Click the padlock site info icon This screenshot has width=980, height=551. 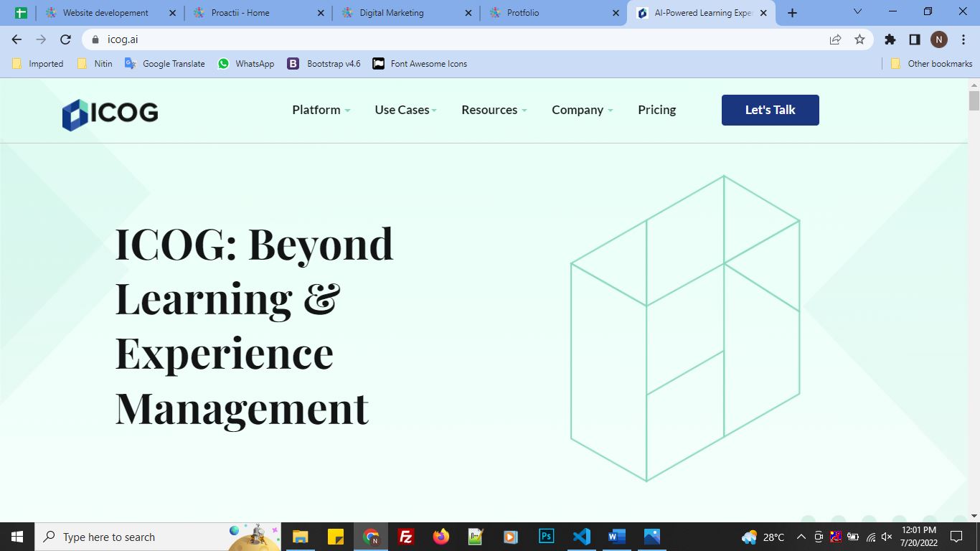point(94,39)
